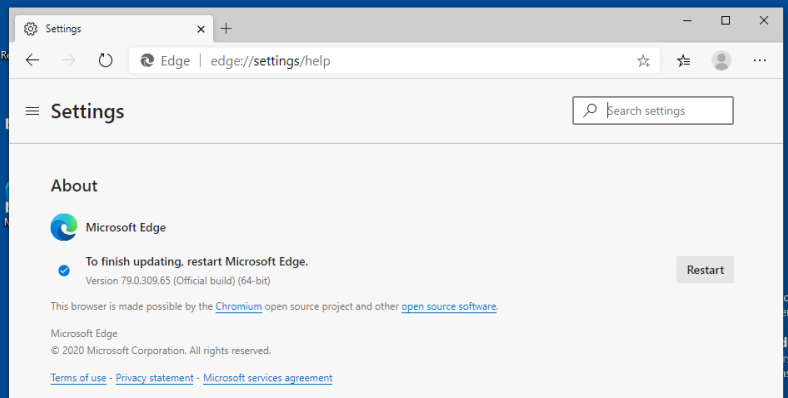The image size is (788, 398).
Task: Open the Privacy statement link
Action: [154, 378]
